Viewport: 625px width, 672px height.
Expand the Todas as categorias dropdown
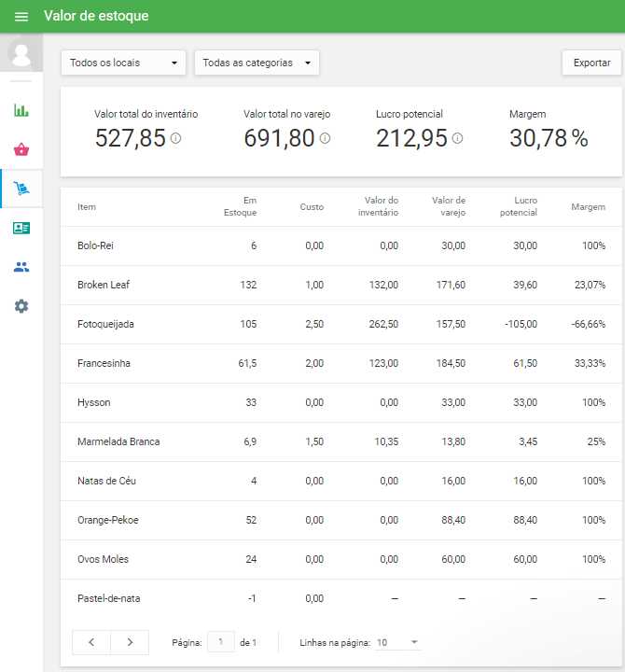tap(257, 63)
